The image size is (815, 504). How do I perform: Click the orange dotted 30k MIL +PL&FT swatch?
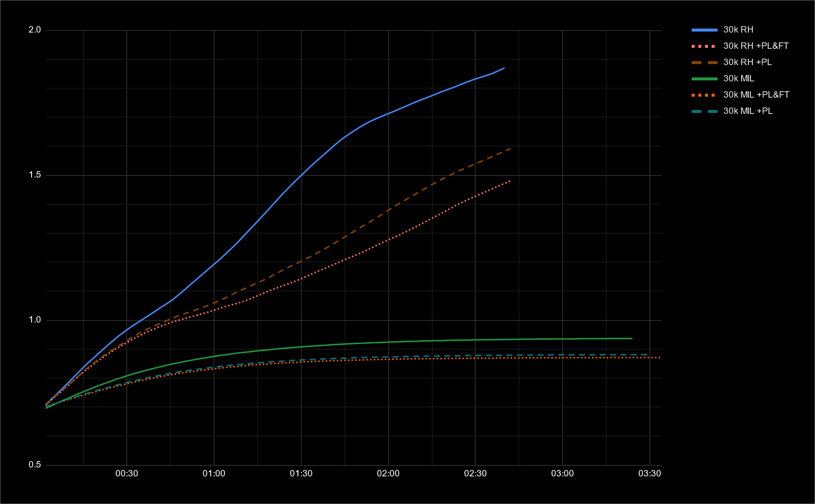(704, 95)
